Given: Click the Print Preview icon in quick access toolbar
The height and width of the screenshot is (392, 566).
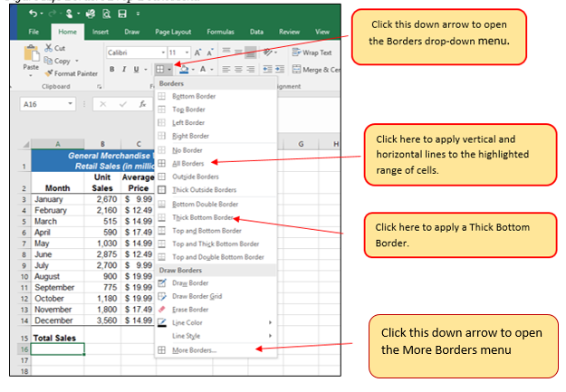Looking at the screenshot, I should point(107,14).
